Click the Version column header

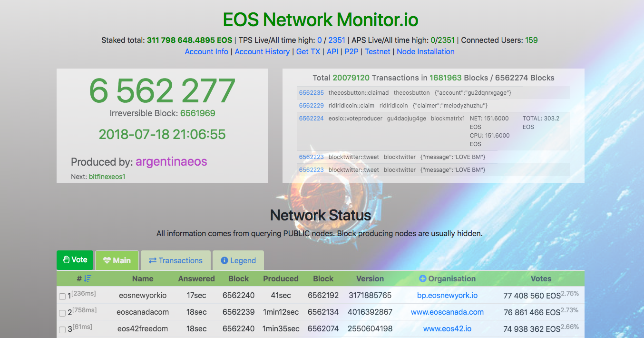[x=370, y=279]
